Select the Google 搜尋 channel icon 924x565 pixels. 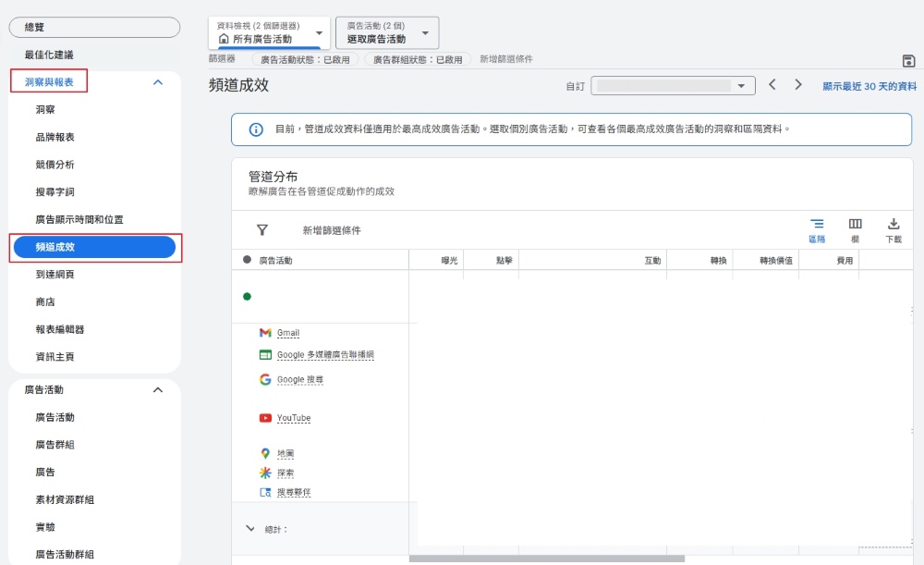[265, 379]
